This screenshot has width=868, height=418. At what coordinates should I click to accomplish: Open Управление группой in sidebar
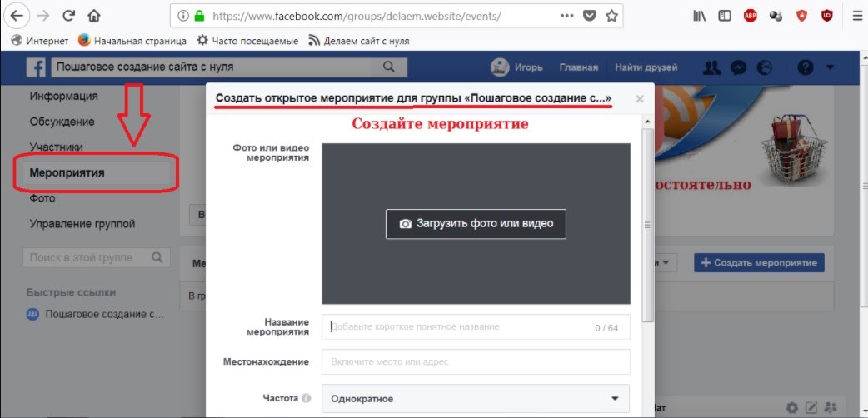point(82,224)
